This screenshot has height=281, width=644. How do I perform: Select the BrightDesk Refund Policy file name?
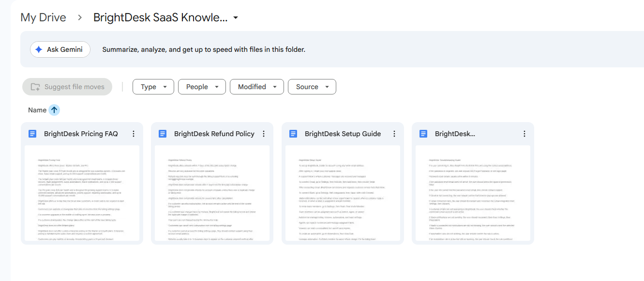(214, 134)
